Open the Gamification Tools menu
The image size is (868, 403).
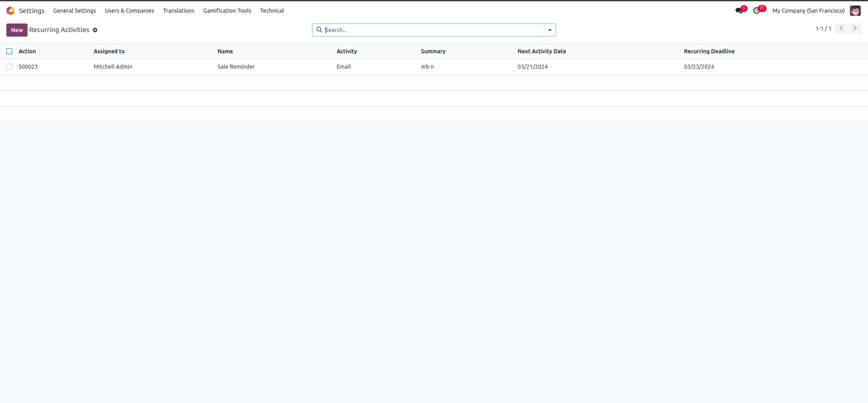(x=227, y=10)
